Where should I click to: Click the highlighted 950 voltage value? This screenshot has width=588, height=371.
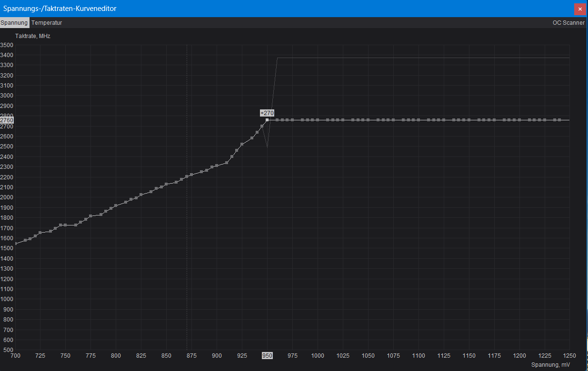(267, 355)
